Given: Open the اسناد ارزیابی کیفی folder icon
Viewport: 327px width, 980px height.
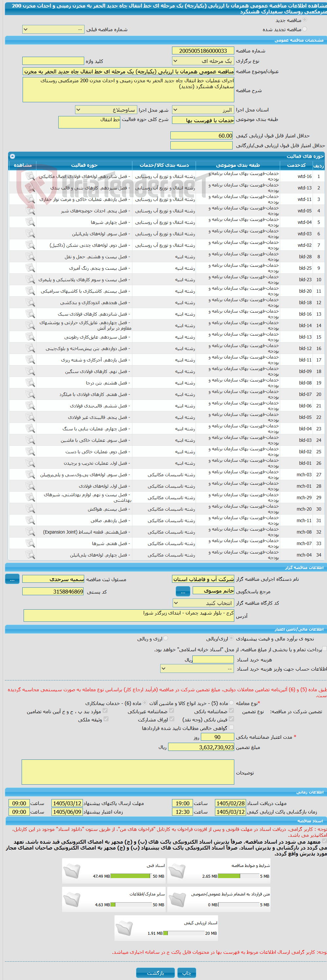Looking at the screenshot, I should coord(124,928).
